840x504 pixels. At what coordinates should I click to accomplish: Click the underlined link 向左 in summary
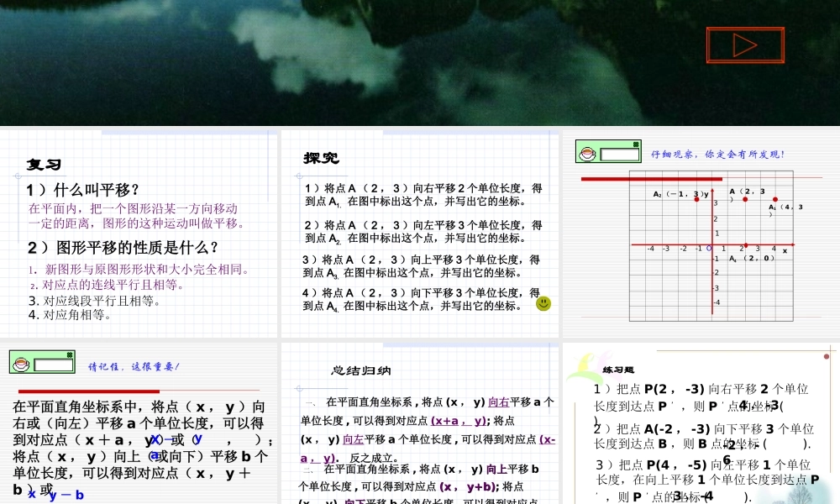(353, 439)
